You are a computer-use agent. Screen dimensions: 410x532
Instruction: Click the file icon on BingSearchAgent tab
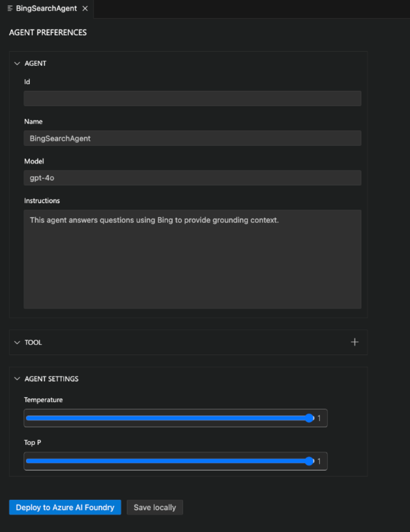[x=10, y=9]
